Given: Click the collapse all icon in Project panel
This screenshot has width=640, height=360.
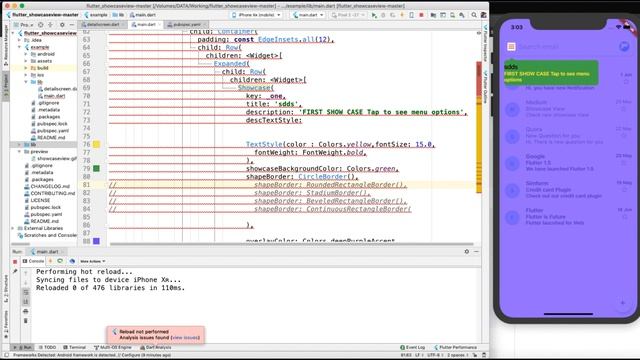Looking at the screenshot, I should pos(50,25).
